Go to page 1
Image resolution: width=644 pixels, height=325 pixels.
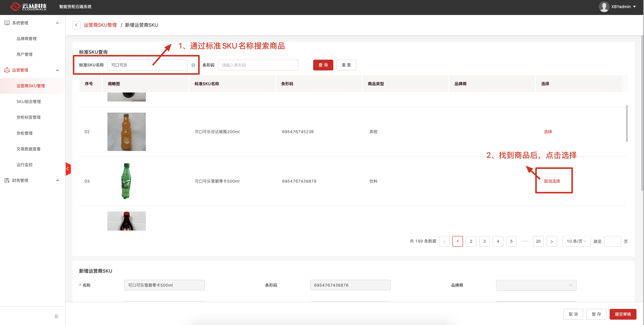tap(457, 241)
